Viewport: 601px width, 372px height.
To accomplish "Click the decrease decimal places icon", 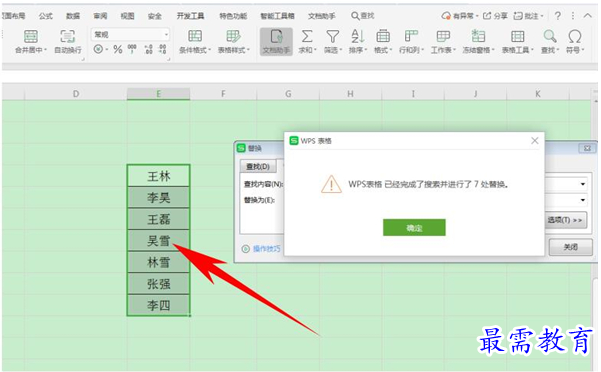I will click(x=163, y=49).
